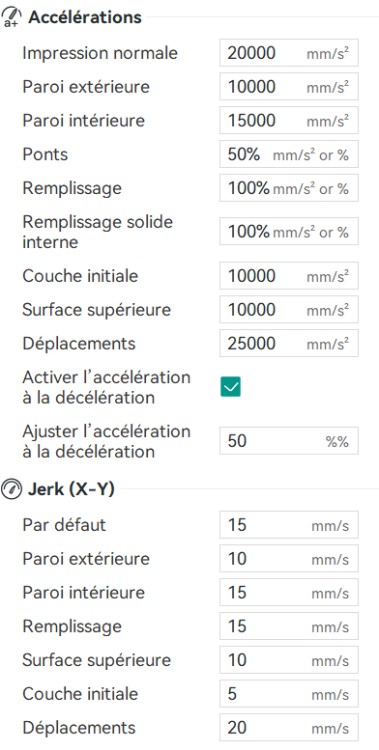The width and height of the screenshot is (379, 750).
Task: Change the Ponts 50% acceleration field
Action: (289, 154)
